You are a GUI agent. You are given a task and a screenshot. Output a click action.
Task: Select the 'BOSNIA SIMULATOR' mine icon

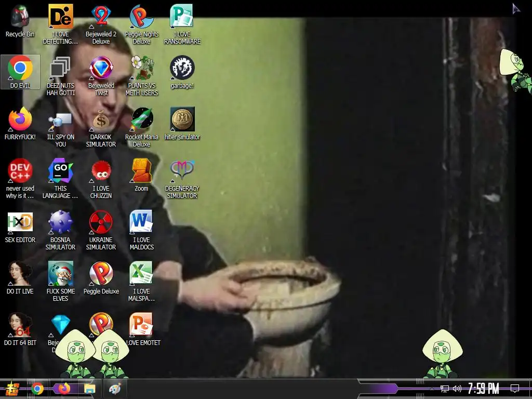click(x=60, y=230)
